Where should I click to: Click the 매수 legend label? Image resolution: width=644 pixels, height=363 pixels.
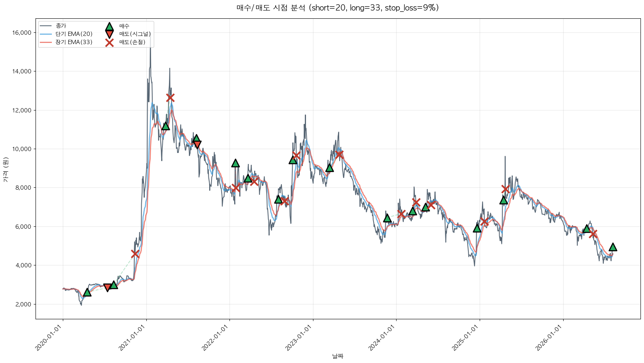tap(124, 26)
